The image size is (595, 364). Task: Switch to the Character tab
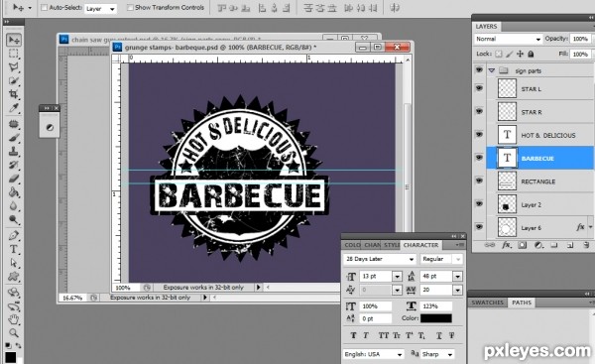[420, 245]
